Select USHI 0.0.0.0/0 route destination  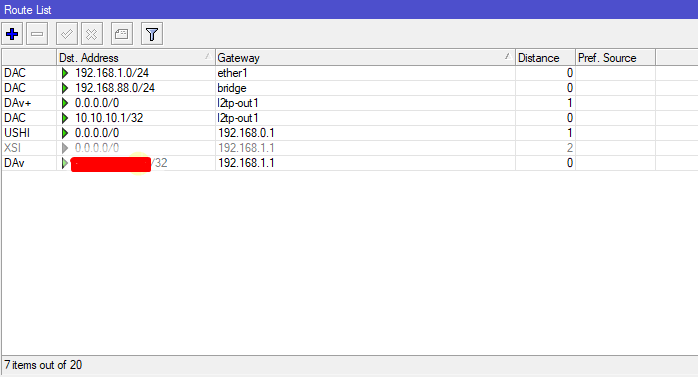(97, 133)
